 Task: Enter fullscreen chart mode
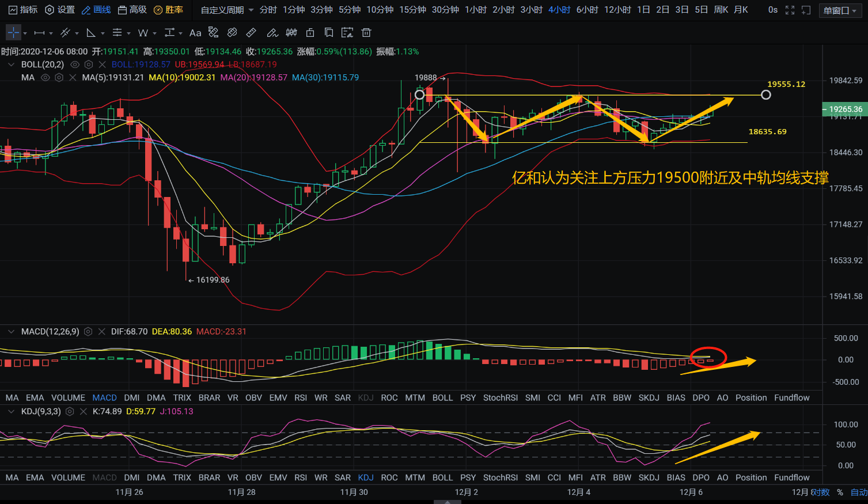790,10
